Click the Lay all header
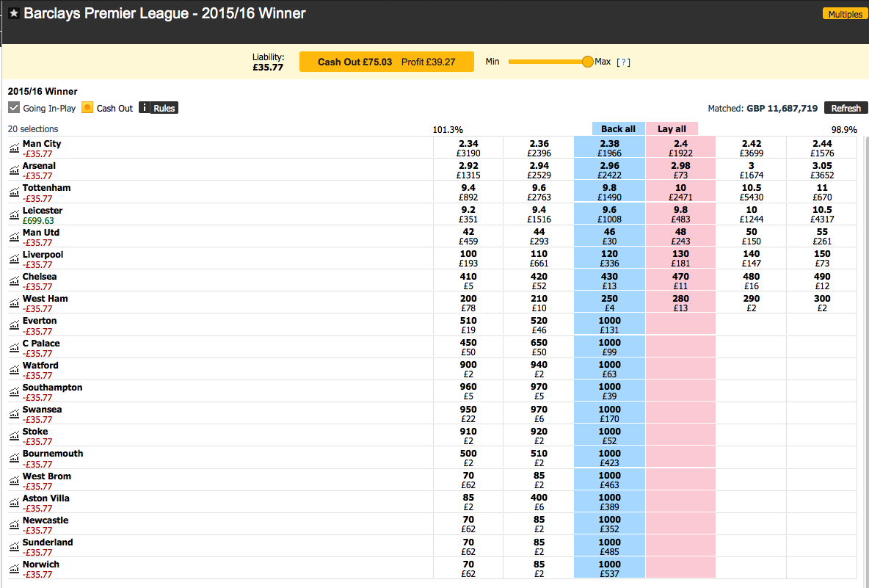 pyautogui.click(x=672, y=128)
